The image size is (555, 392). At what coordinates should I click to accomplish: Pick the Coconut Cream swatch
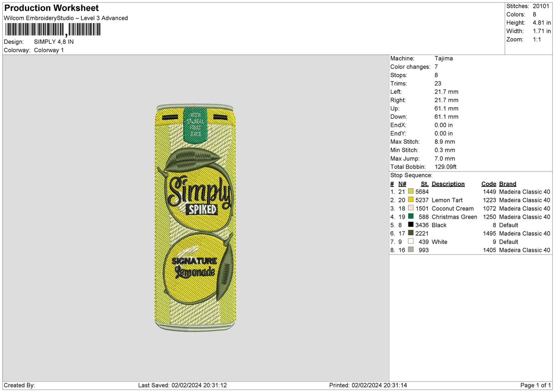tap(411, 208)
